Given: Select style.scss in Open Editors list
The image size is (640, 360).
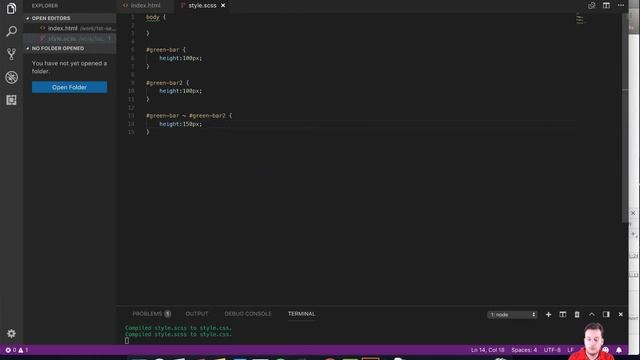Looking at the screenshot, I should 70,38.
